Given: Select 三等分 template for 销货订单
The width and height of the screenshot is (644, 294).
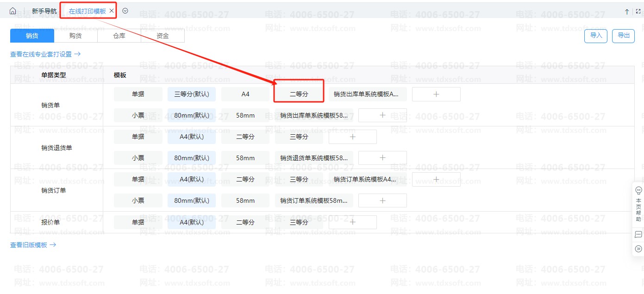Looking at the screenshot, I should 299,179.
